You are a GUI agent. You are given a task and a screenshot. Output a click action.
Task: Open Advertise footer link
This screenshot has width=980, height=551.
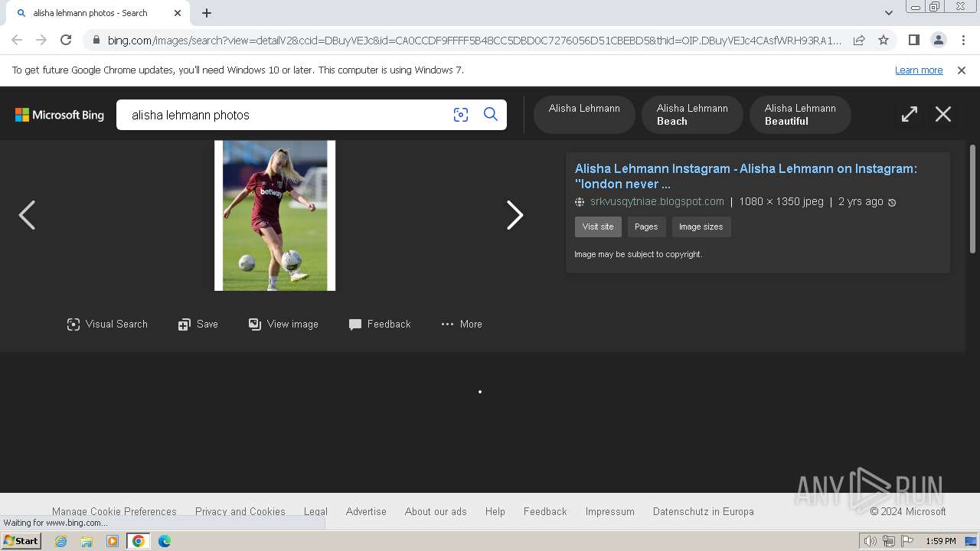pos(366,512)
